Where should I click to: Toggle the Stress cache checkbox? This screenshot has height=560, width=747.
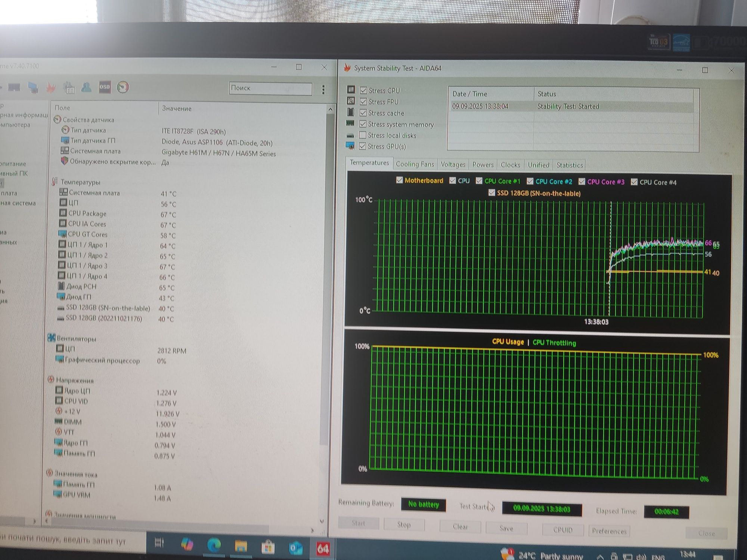[363, 113]
